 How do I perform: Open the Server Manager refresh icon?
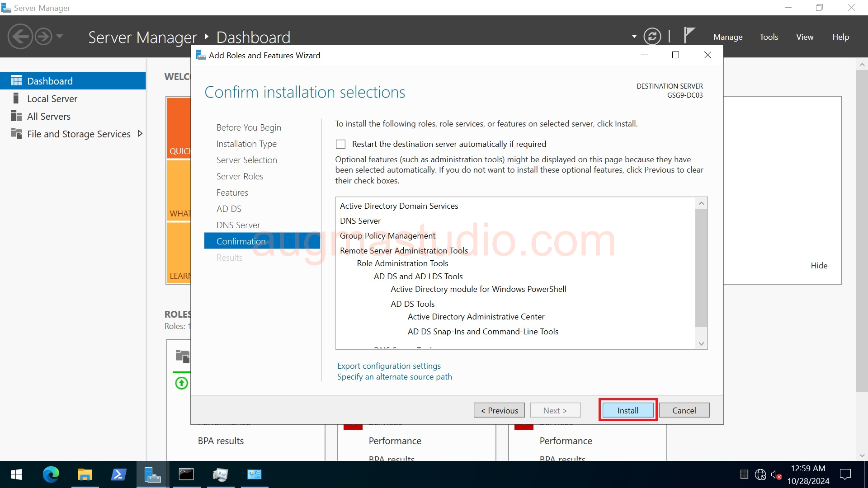point(652,36)
